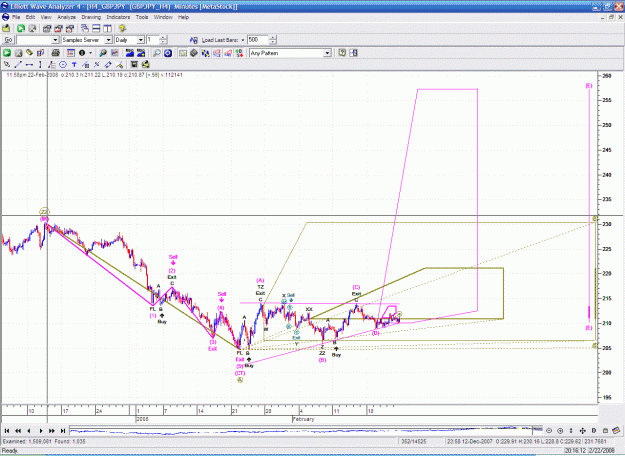Expand the symbol dropdown next to Go
625x456 pixels.
click(x=55, y=40)
